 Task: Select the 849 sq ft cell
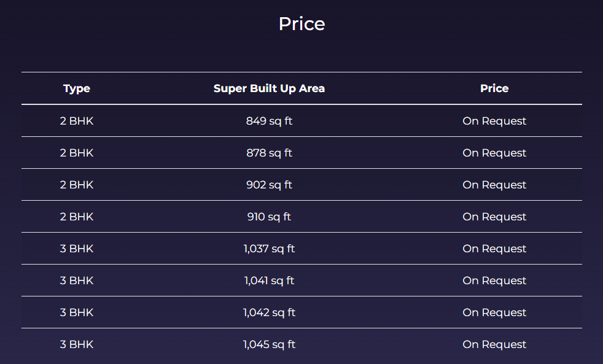click(x=269, y=121)
